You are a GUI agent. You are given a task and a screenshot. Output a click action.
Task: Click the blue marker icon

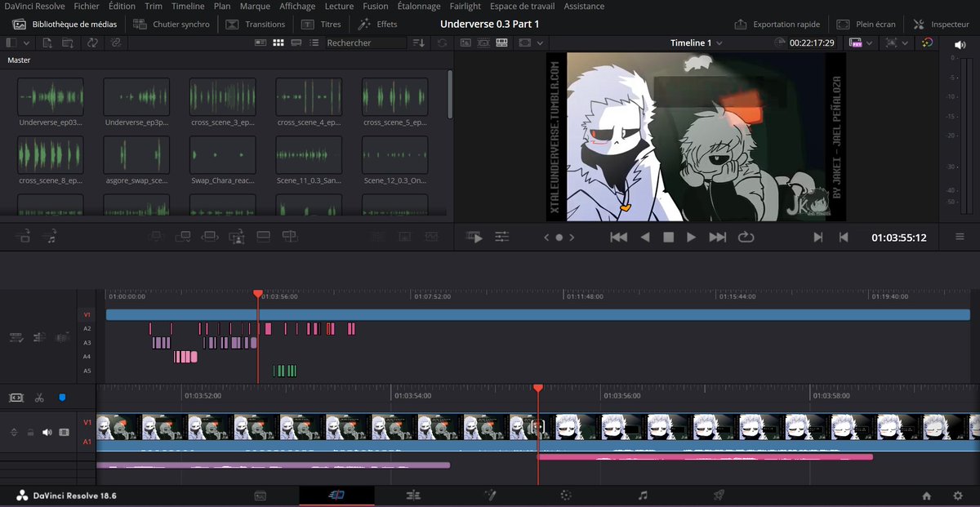62,398
